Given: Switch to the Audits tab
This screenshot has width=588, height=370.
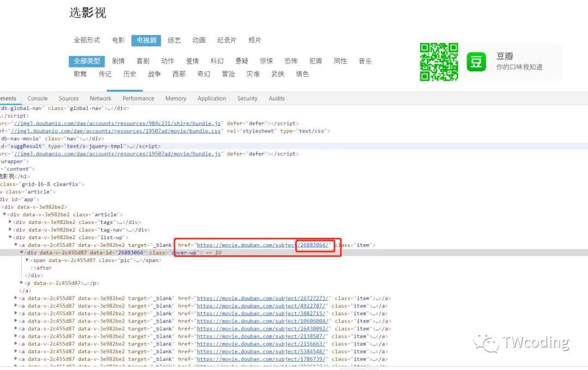Looking at the screenshot, I should (277, 98).
